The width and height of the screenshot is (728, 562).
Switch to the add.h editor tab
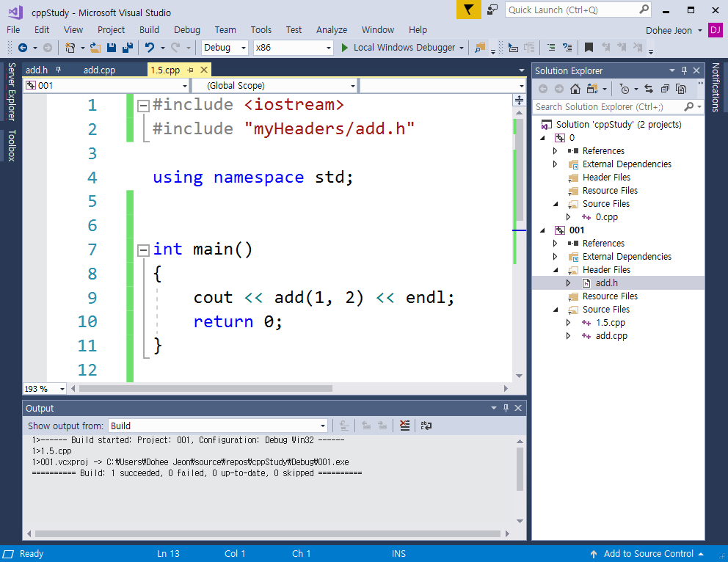tap(37, 70)
